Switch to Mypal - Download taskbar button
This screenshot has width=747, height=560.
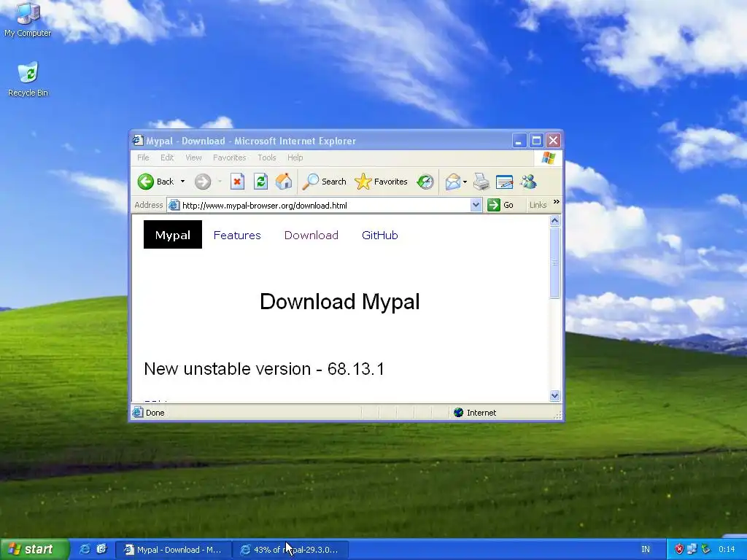(x=174, y=550)
